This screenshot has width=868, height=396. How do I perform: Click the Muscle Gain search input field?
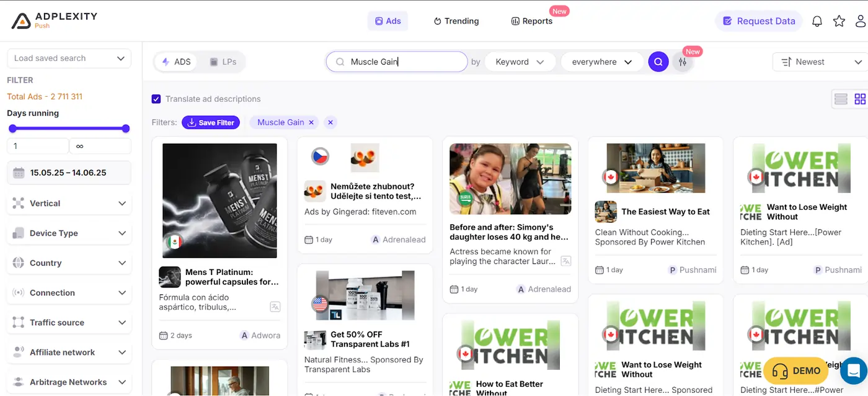click(397, 61)
